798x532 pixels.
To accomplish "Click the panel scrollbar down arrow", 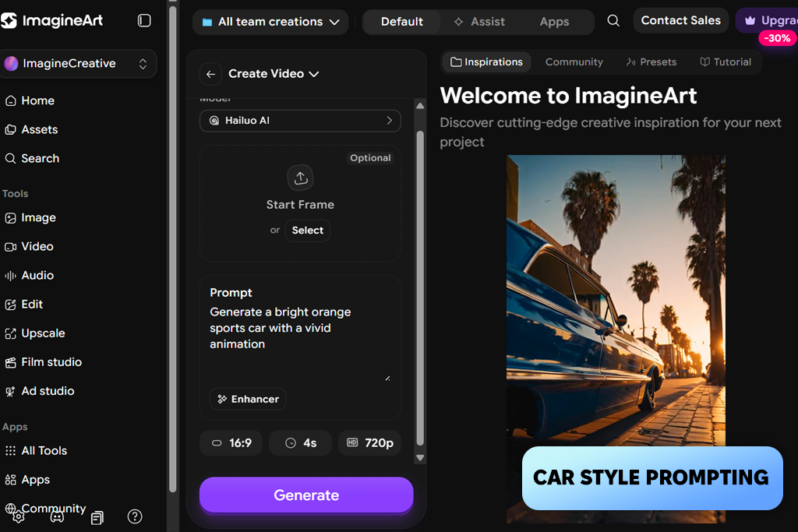I will [x=420, y=458].
